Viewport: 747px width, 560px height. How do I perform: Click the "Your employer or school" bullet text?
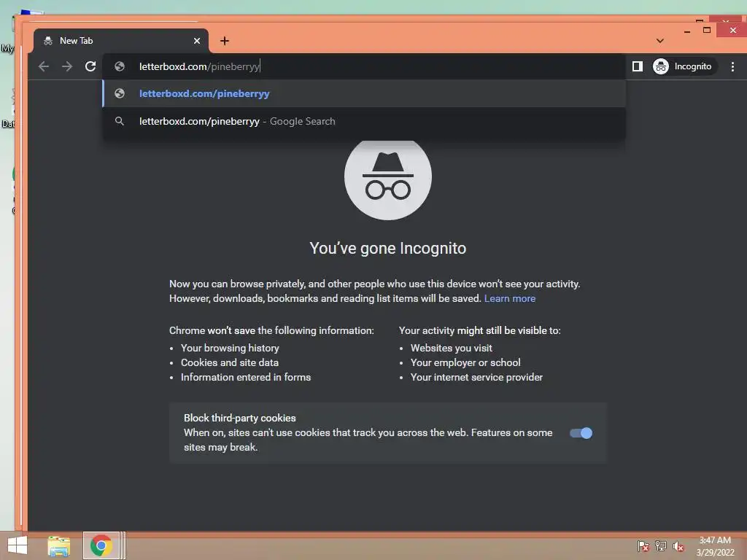pos(465,363)
